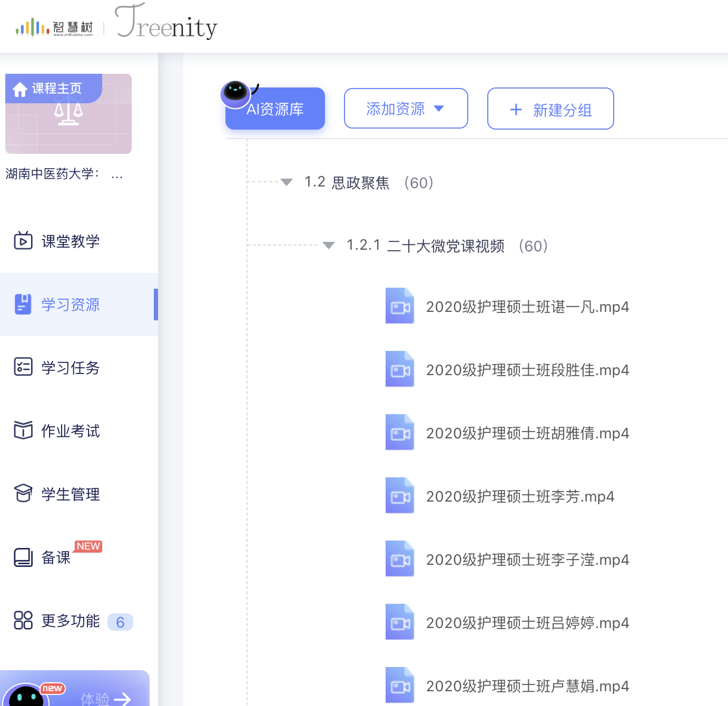Click the video icon for 吕婷婷.mp4
The height and width of the screenshot is (706, 728).
(x=400, y=622)
